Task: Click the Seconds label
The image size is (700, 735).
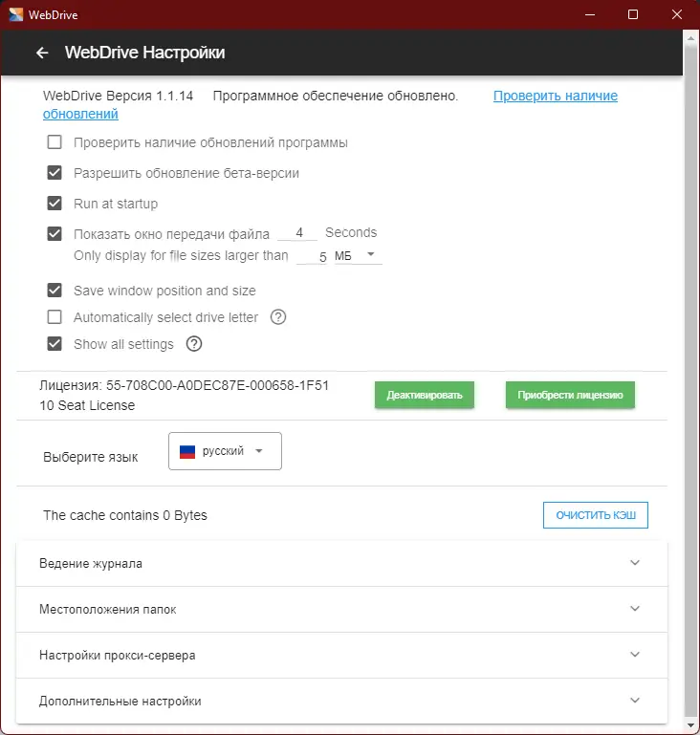Action: [351, 232]
